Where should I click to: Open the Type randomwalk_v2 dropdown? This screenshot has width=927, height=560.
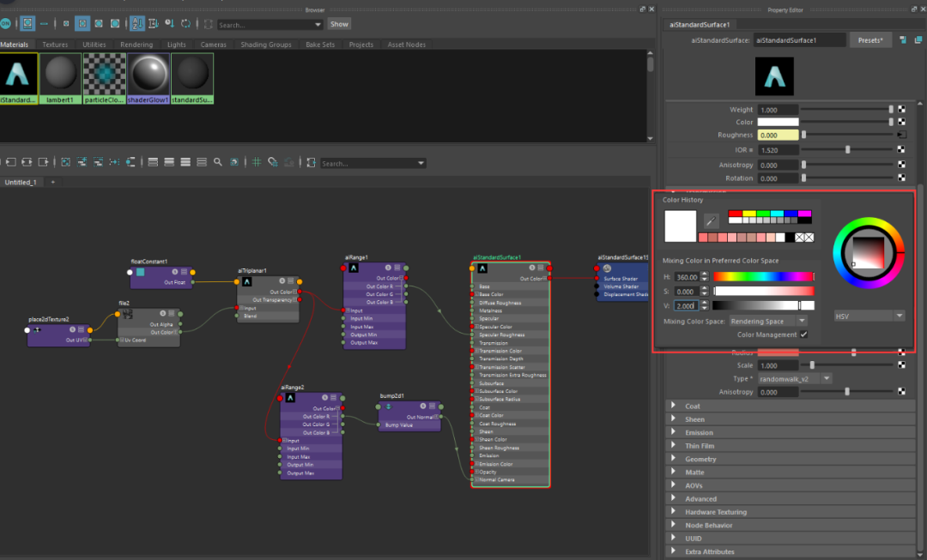tap(795, 379)
